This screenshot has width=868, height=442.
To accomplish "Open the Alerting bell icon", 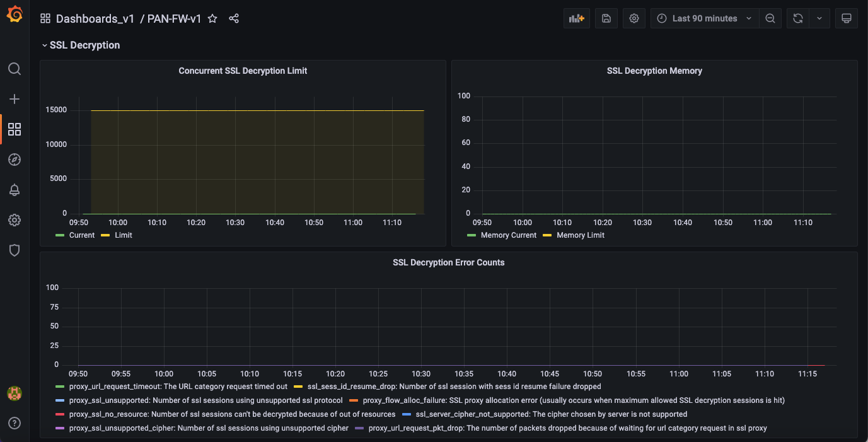I will click(14, 190).
